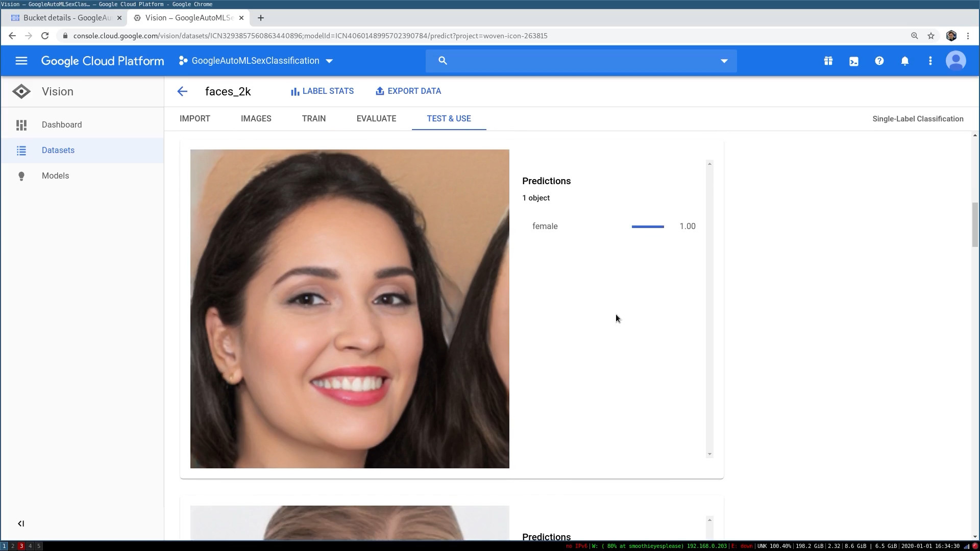The width and height of the screenshot is (980, 551).
Task: Click the Datasets icon in sidebar
Action: point(22,149)
